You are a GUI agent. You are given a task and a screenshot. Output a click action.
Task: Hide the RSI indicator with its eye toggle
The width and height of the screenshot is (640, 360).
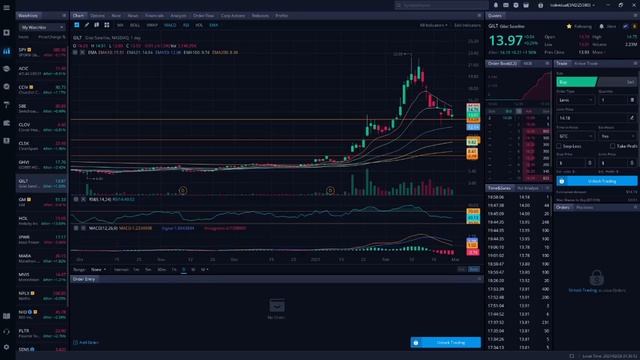76,199
